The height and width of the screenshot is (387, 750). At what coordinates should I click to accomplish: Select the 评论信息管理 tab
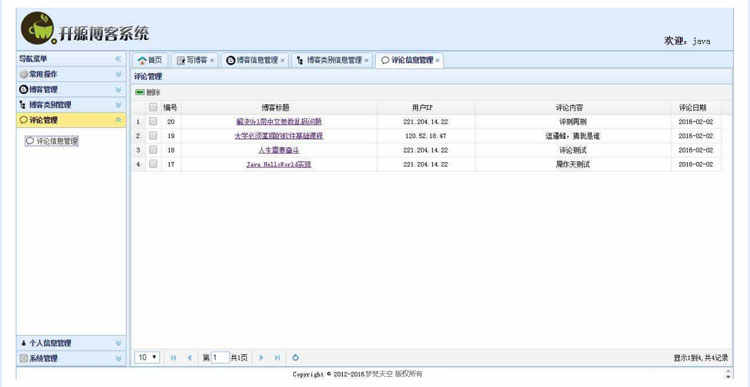click(408, 60)
